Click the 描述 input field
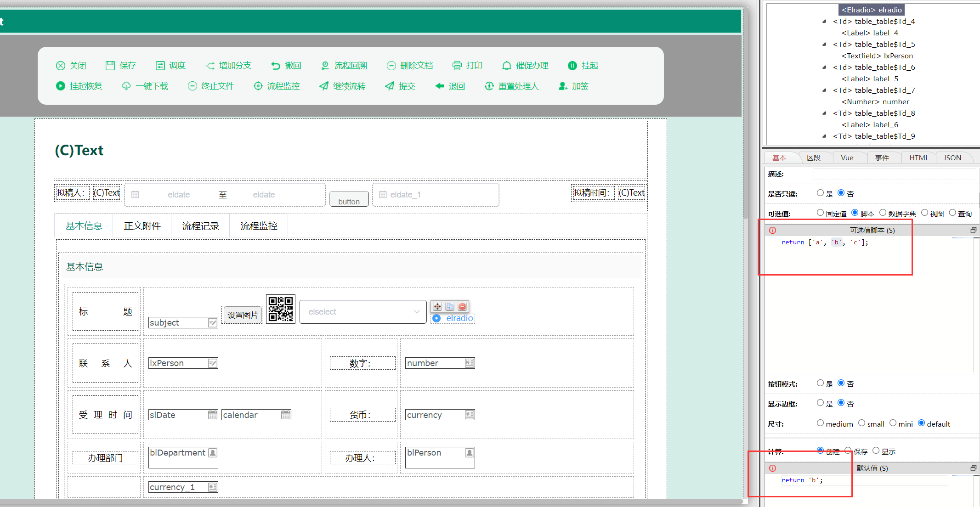The width and height of the screenshot is (980, 507). pos(894,174)
